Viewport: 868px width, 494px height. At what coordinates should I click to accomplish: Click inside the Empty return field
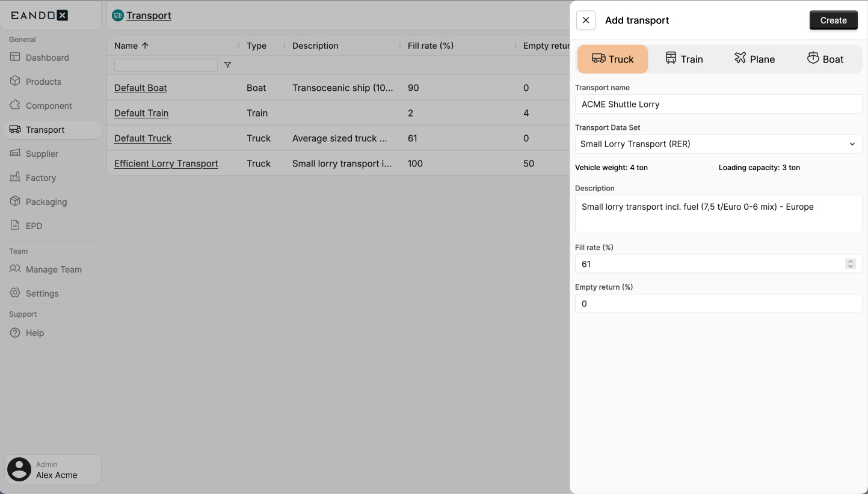click(718, 303)
